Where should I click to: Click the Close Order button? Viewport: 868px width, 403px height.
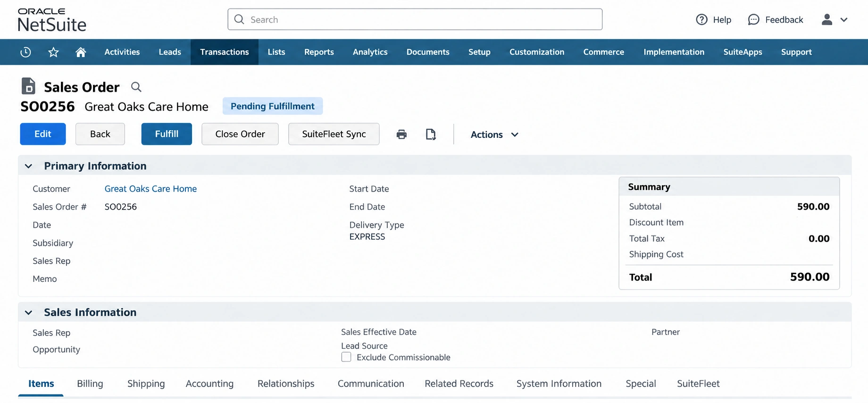click(x=240, y=134)
